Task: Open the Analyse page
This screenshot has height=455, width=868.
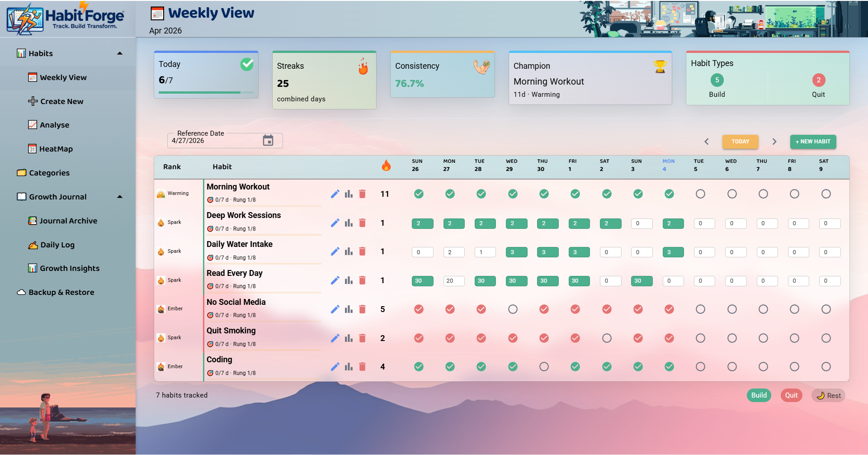Action: tap(68, 125)
